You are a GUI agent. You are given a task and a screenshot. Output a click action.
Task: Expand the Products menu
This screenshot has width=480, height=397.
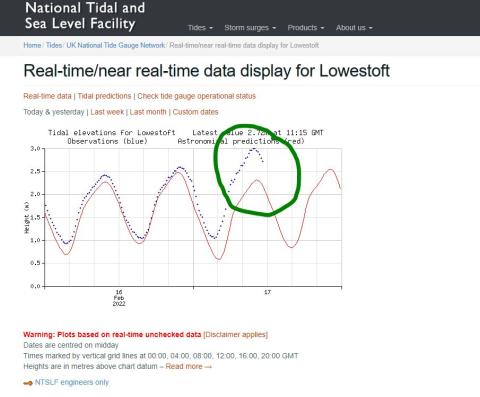pos(306,28)
